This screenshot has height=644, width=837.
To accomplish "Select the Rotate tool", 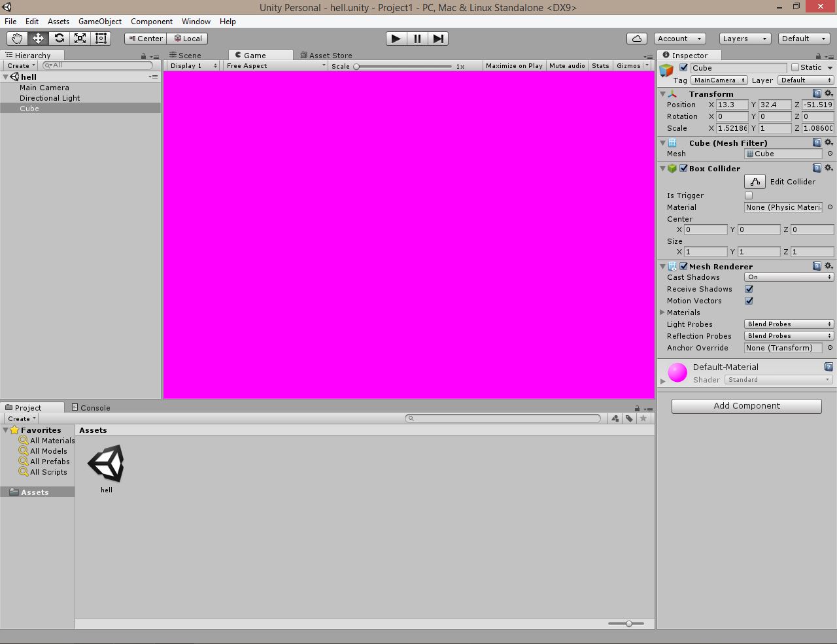I will tap(59, 39).
